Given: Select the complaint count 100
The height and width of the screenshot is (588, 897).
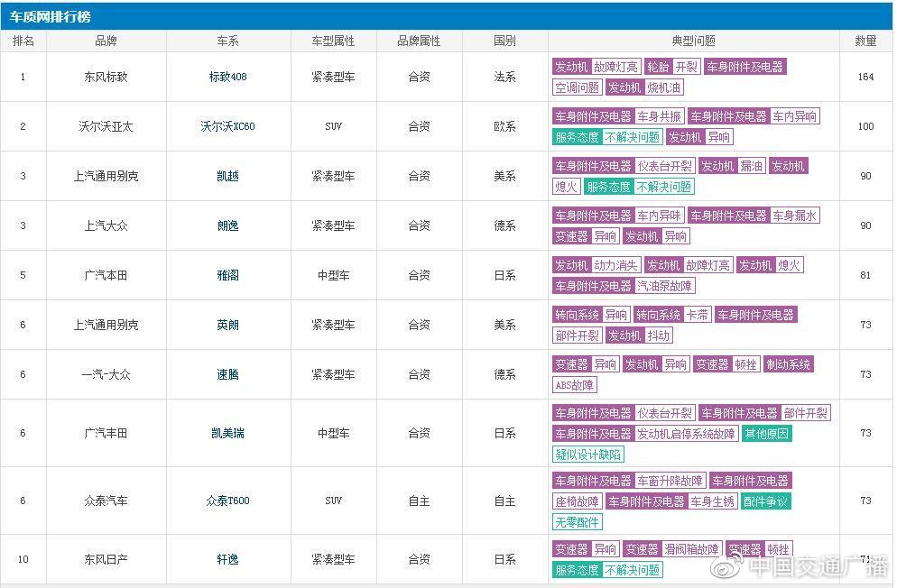Looking at the screenshot, I should point(865,126).
